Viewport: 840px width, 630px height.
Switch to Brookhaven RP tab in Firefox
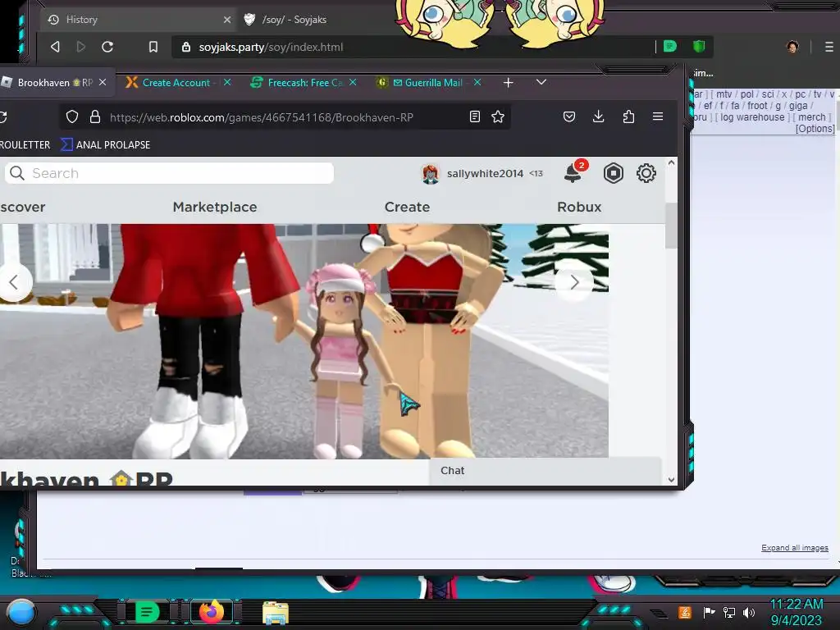[x=55, y=83]
